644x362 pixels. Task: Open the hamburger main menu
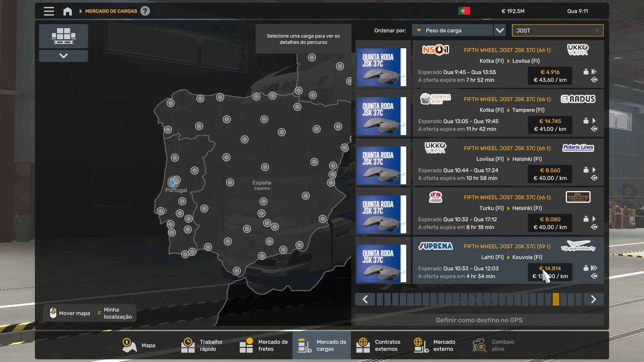tap(49, 11)
